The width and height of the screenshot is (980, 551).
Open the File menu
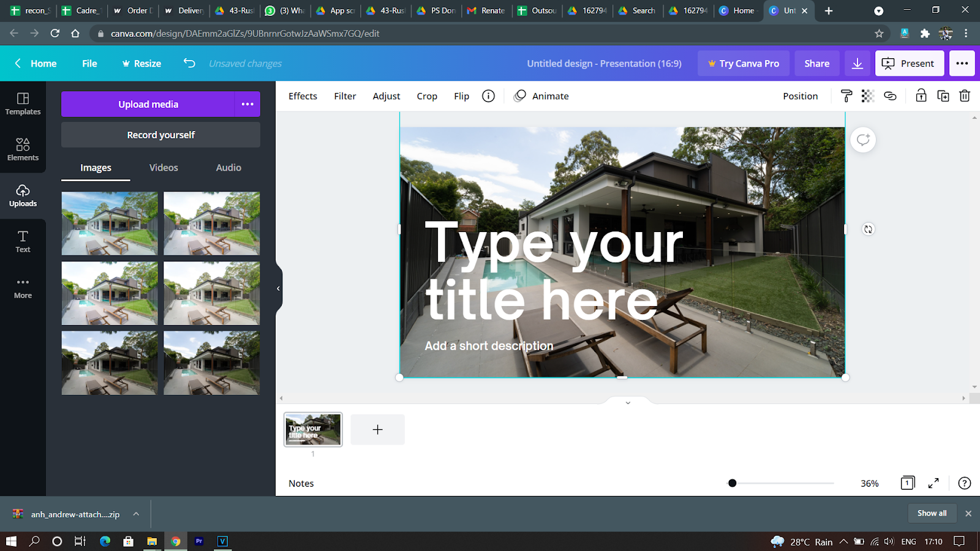89,63
